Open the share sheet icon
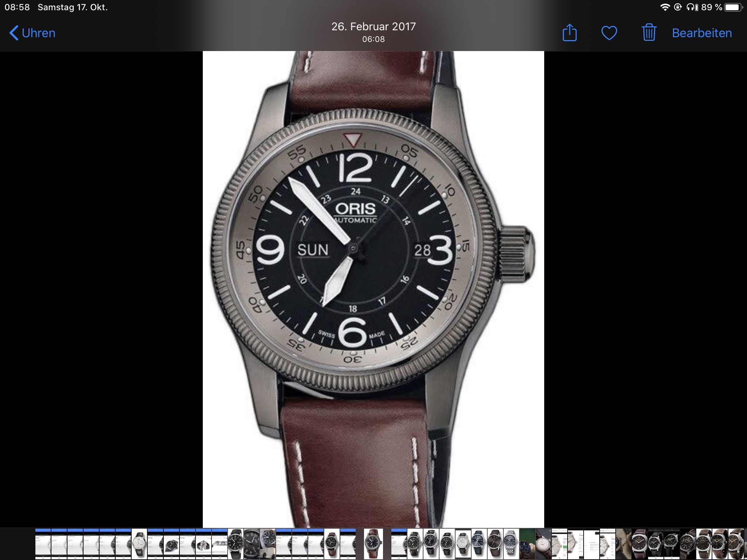Screen dimensions: 747x560 click(569, 32)
